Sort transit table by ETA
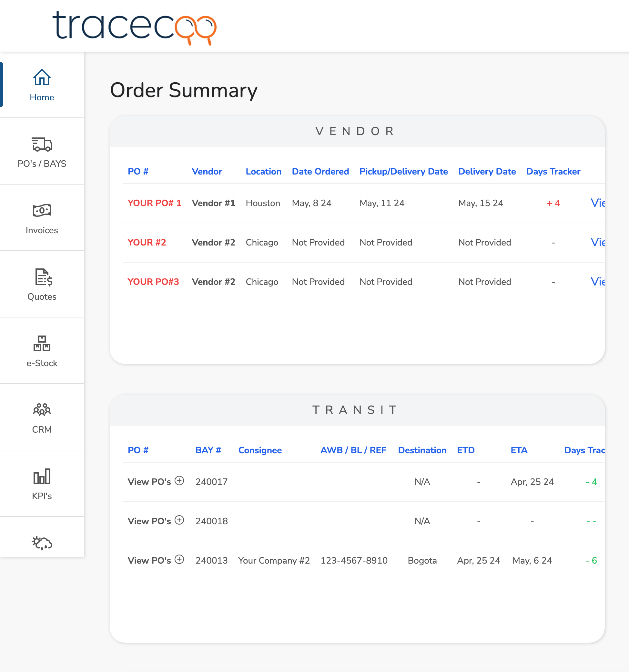 519,450
